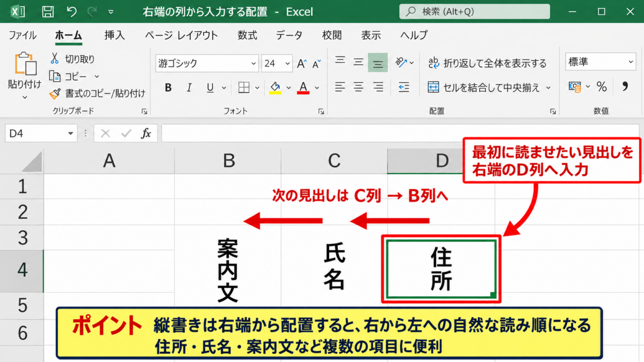The image size is (644, 362).
Task: Open the font name 游ゴシック dropdown
Action: 254,63
